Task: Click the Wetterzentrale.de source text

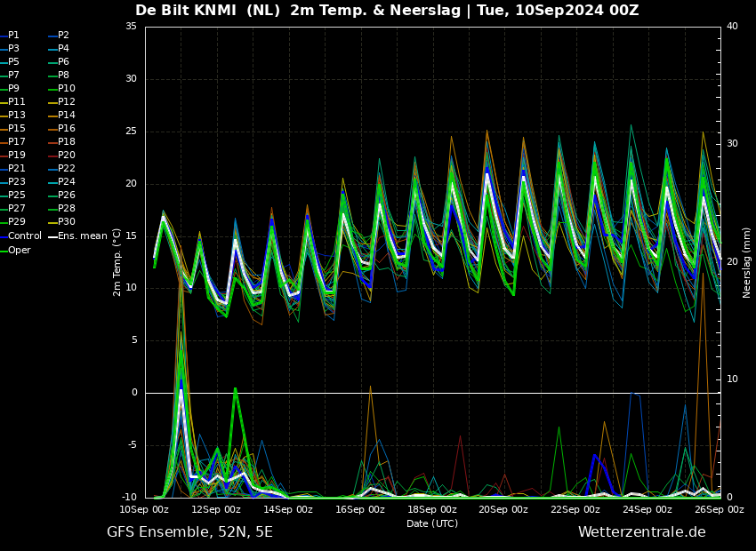Action: tap(641, 532)
